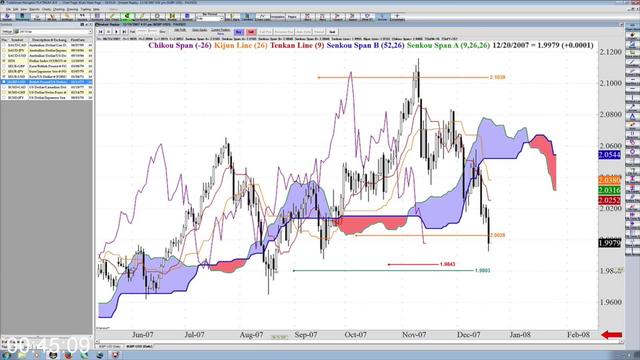Toggle checkbox for $USD-CHF symbol row
640x360 pixels.
[x=4, y=93]
